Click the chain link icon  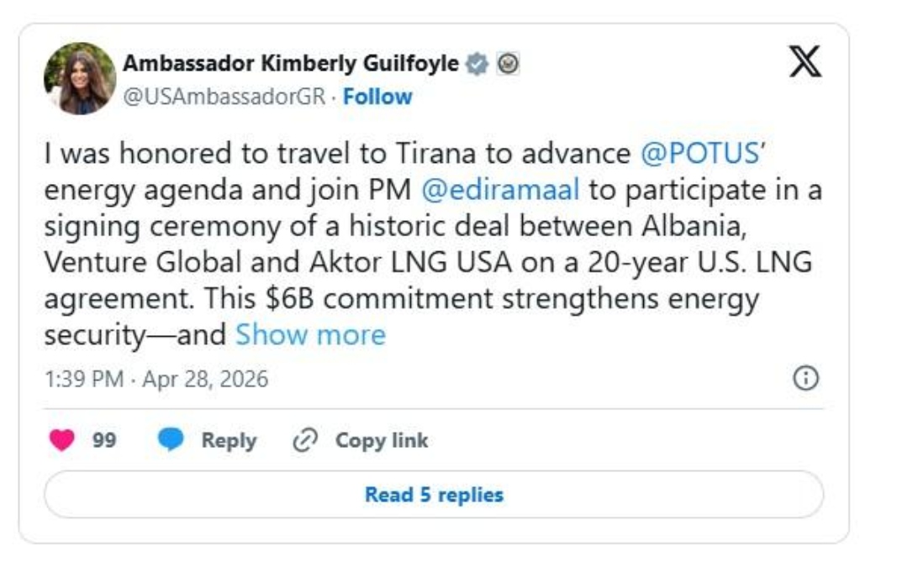click(303, 441)
